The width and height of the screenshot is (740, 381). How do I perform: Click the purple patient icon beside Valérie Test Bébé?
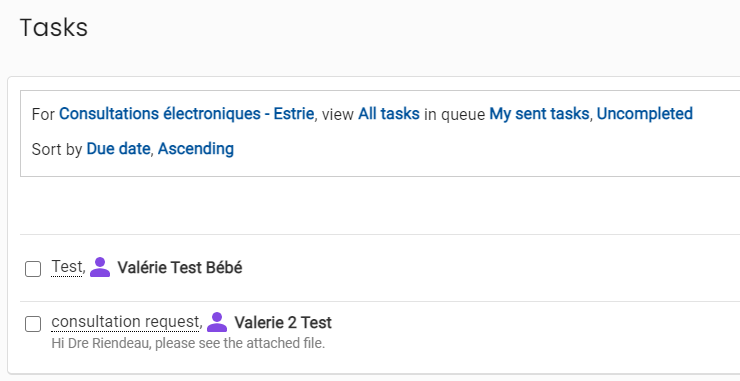[x=100, y=267]
